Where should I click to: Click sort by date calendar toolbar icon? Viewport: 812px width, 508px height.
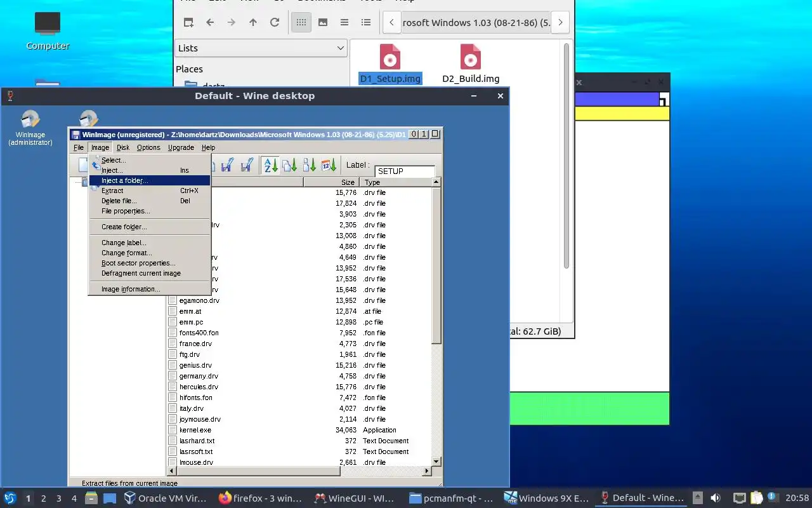329,165
